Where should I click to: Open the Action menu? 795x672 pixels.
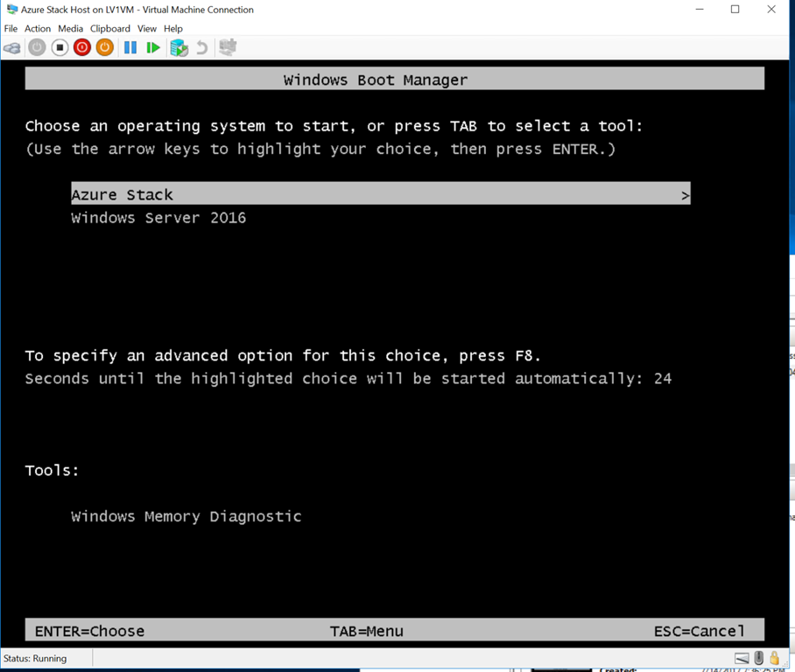pyautogui.click(x=38, y=29)
